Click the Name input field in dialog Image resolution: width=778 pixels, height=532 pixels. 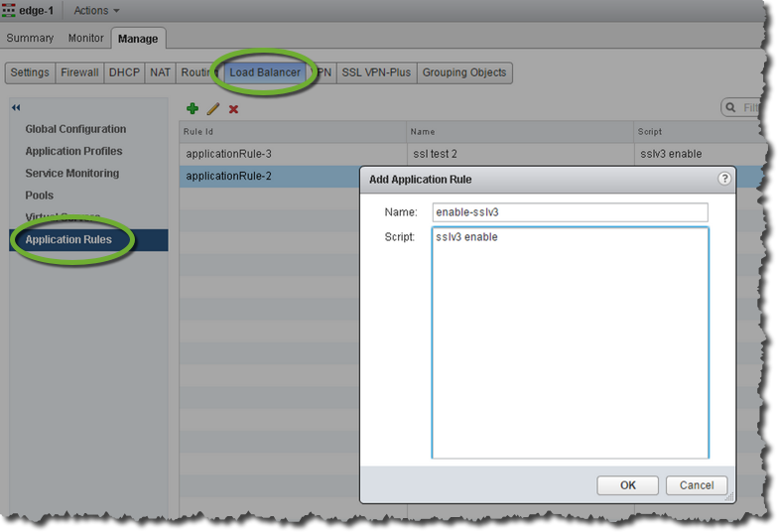(570, 212)
